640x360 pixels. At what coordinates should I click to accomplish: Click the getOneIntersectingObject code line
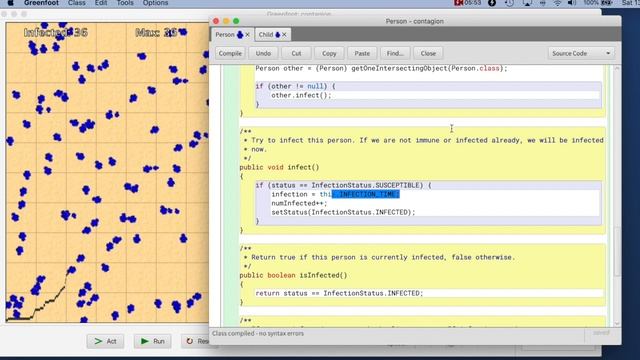381,69
